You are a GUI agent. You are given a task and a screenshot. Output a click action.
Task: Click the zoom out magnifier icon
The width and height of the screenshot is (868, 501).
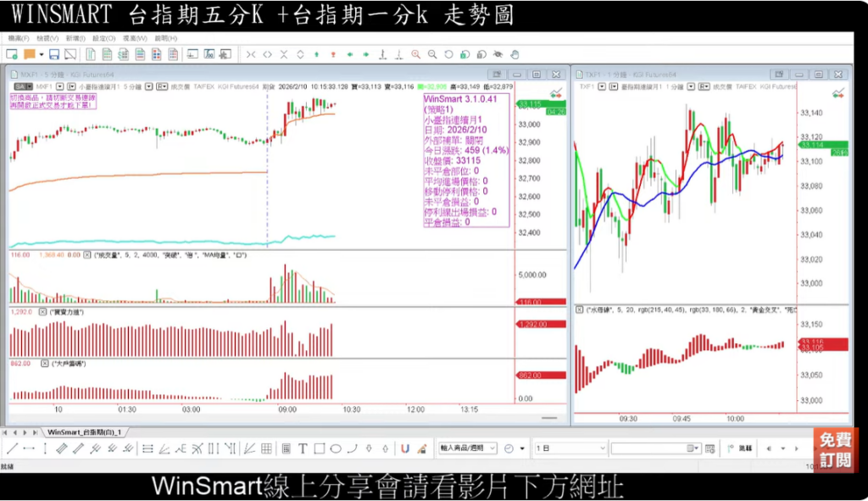click(431, 55)
